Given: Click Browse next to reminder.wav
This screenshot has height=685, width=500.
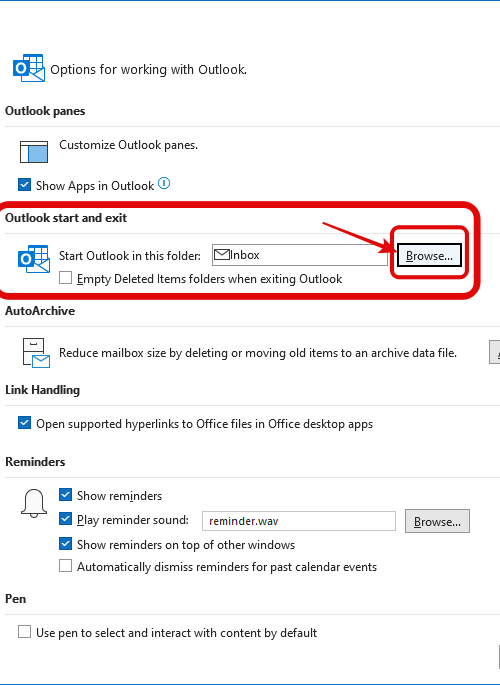Looking at the screenshot, I should pyautogui.click(x=437, y=521).
